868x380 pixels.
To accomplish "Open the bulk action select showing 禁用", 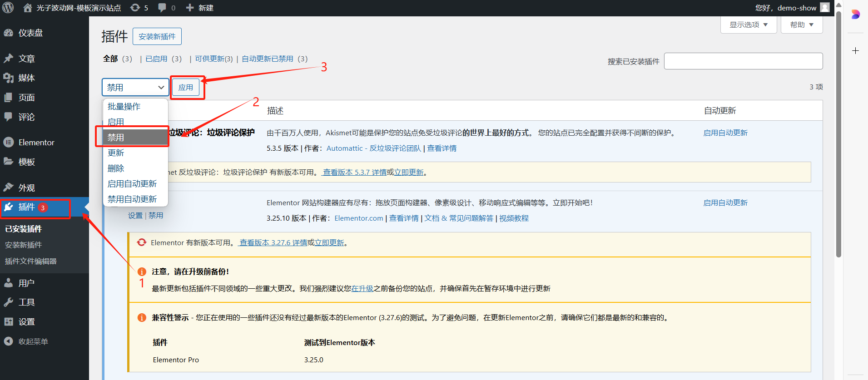I will [135, 87].
